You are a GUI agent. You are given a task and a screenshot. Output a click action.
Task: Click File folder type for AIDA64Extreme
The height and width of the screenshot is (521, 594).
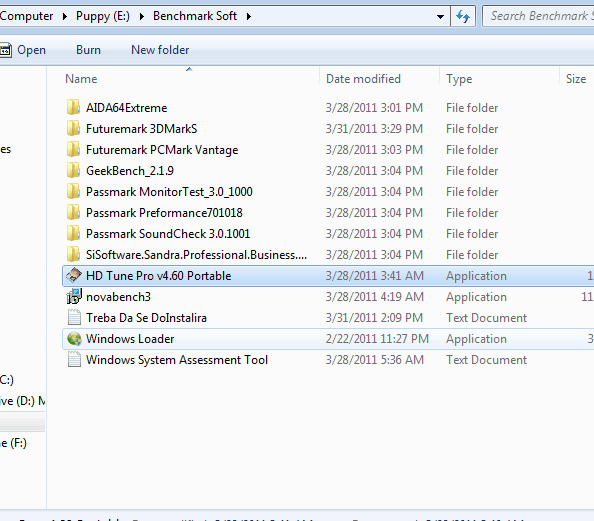[x=472, y=108]
